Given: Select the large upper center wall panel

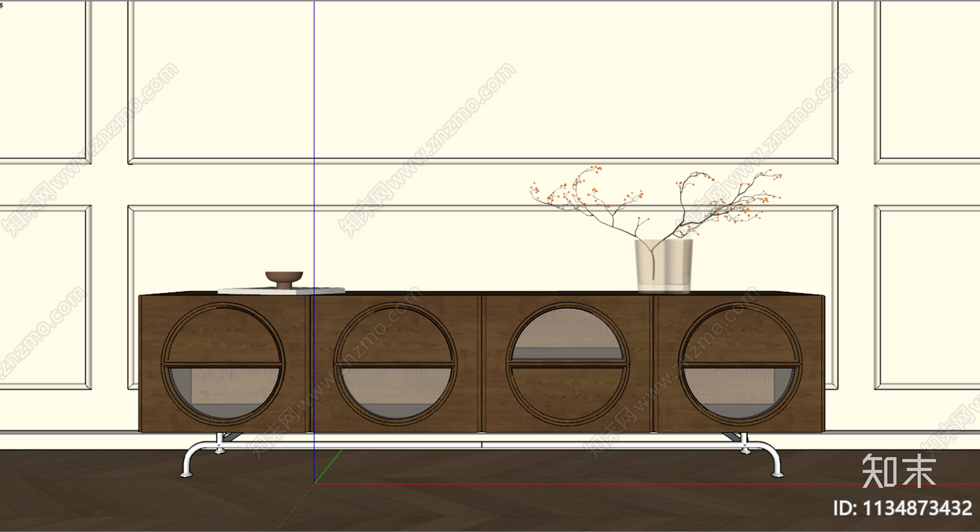Looking at the screenshot, I should tap(483, 82).
